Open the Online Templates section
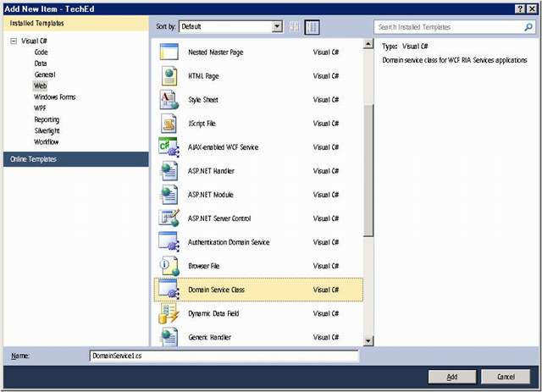Viewport: 542px width, 392px height. click(x=76, y=159)
